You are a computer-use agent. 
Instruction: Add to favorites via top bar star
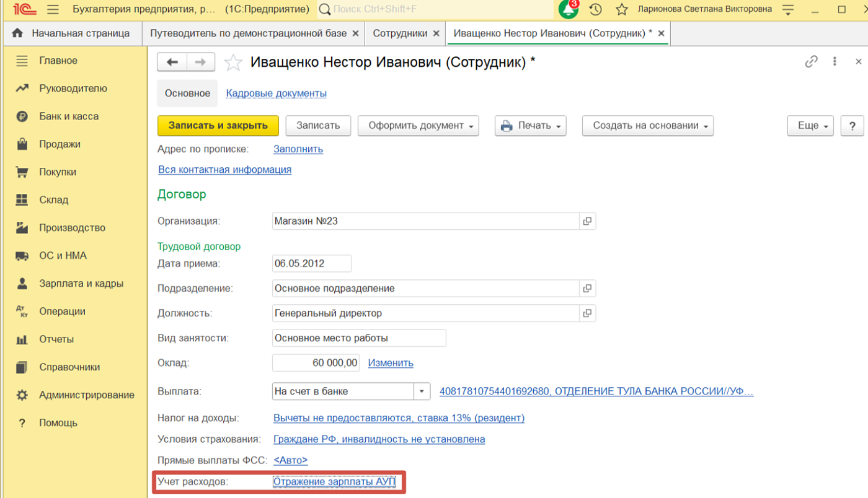point(622,10)
